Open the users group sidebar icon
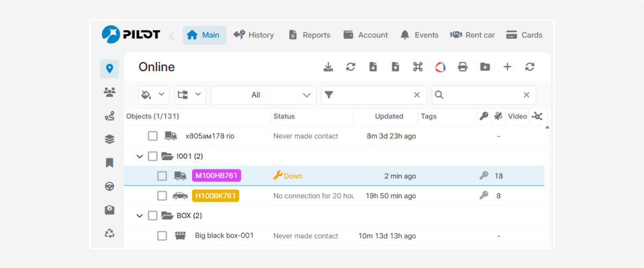The image size is (644, 268). click(x=109, y=92)
